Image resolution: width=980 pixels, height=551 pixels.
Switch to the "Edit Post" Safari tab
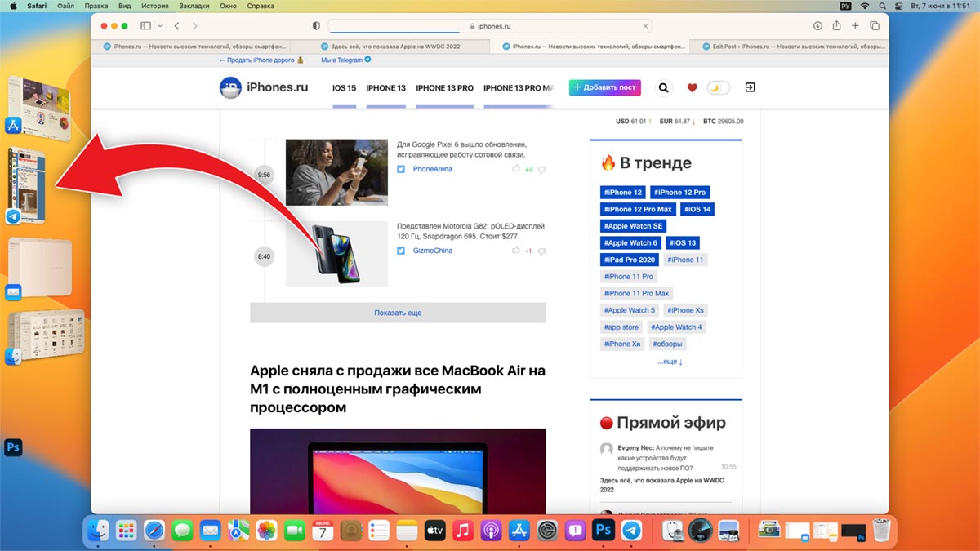789,47
